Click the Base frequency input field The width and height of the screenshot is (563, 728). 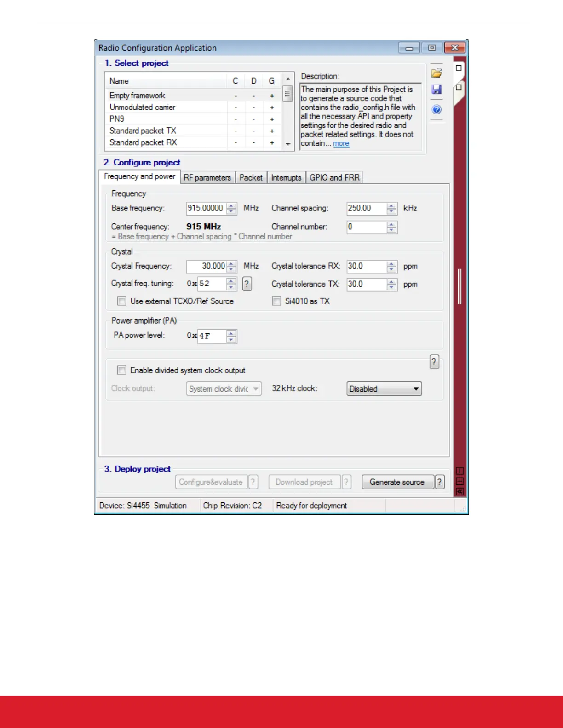pos(207,208)
